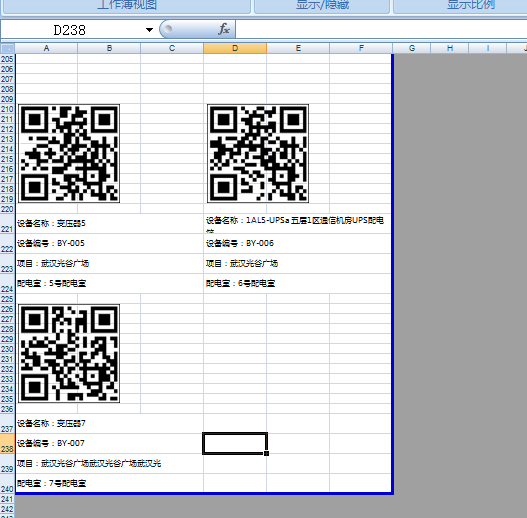This screenshot has width=527, height=518.
Task: Select the QR code image above BY-006
Action: [x=258, y=153]
